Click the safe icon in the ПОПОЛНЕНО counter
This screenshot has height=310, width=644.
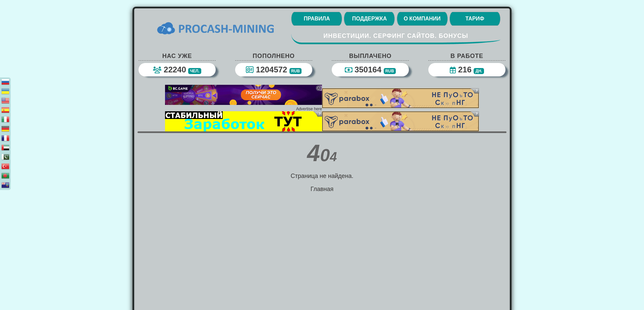click(x=250, y=70)
